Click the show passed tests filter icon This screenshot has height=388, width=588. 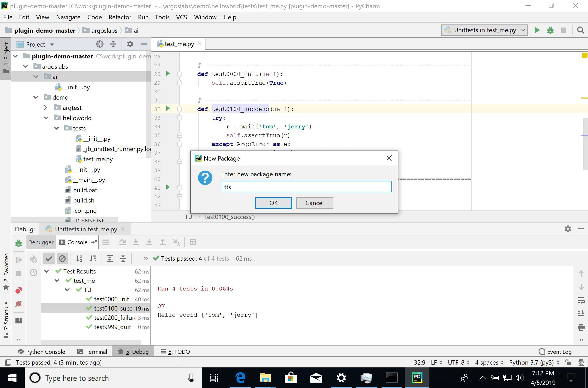[49, 259]
